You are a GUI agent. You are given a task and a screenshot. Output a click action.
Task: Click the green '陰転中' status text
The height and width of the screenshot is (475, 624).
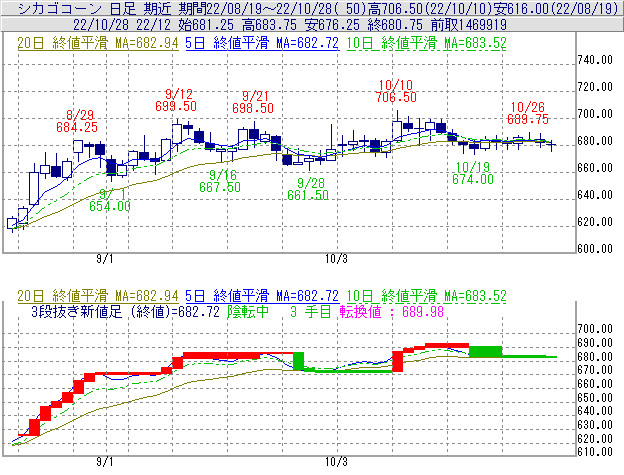coord(248,312)
